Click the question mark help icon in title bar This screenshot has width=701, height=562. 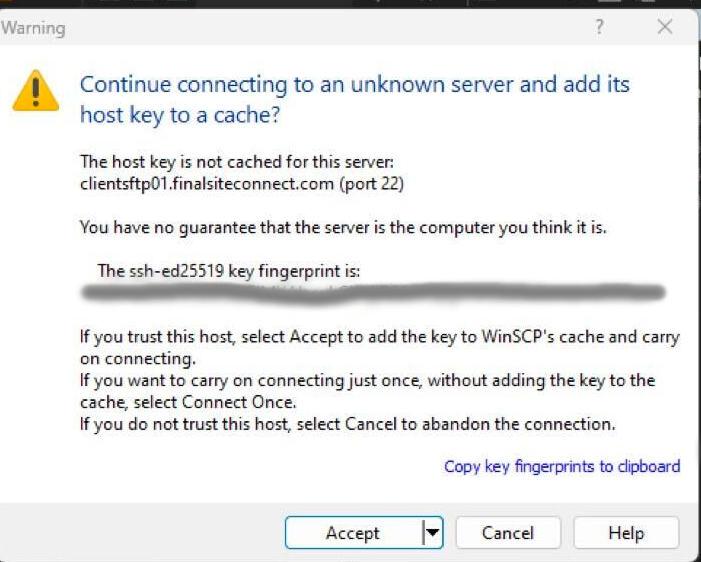coord(599,27)
